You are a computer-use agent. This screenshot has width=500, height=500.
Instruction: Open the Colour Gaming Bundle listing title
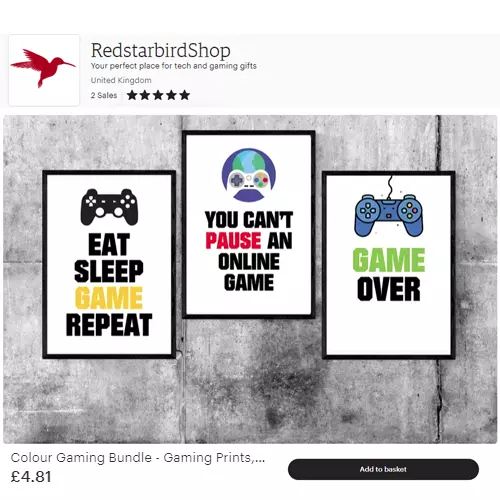(x=138, y=458)
